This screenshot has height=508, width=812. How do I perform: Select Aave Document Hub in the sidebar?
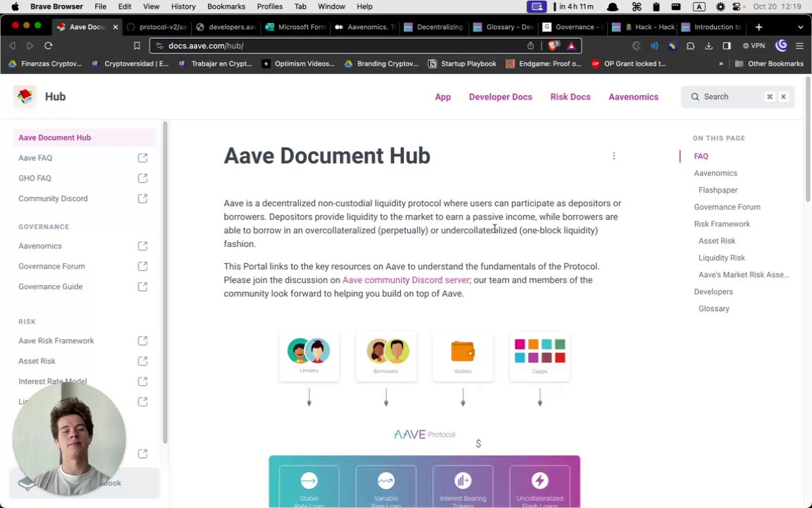[85, 138]
